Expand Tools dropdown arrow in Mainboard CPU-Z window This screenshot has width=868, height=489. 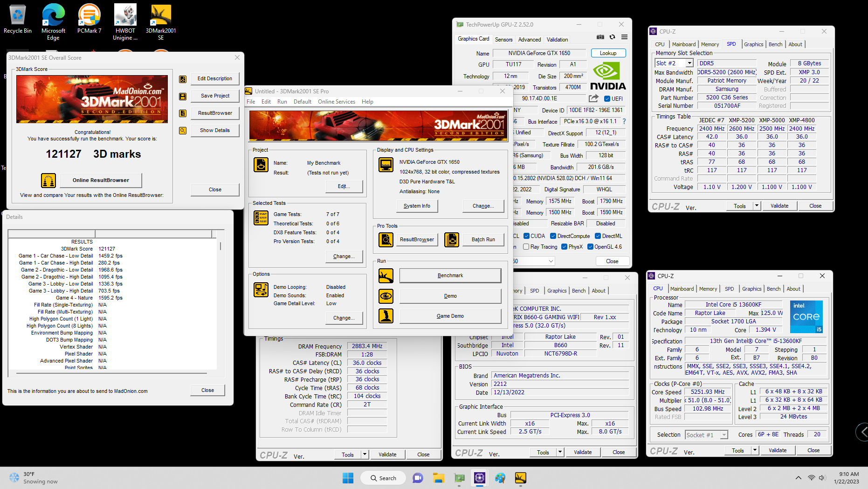(x=560, y=452)
